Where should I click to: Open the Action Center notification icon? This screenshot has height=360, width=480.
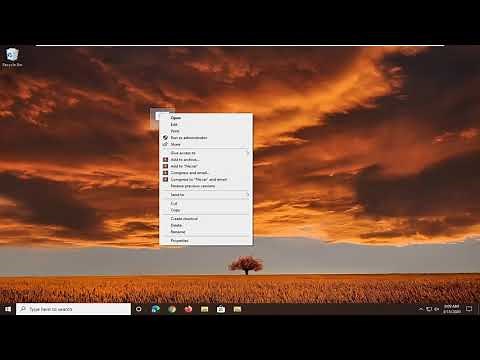coord(469,309)
